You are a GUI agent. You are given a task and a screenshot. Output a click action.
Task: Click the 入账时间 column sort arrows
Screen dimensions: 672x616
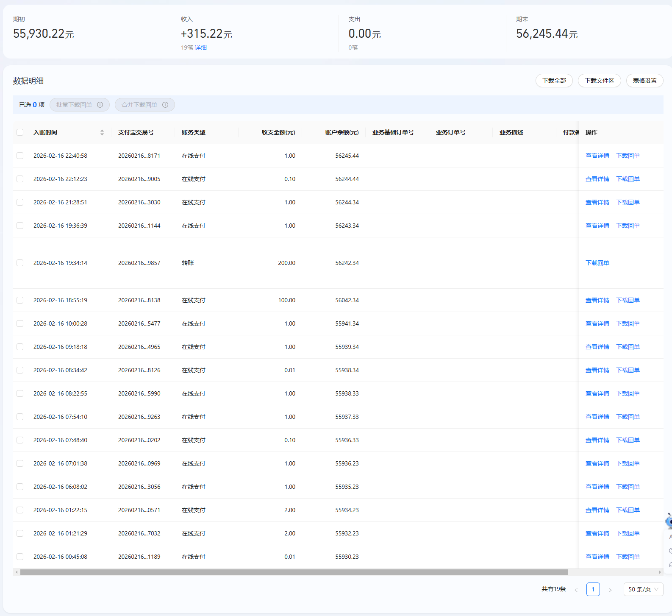(x=102, y=133)
